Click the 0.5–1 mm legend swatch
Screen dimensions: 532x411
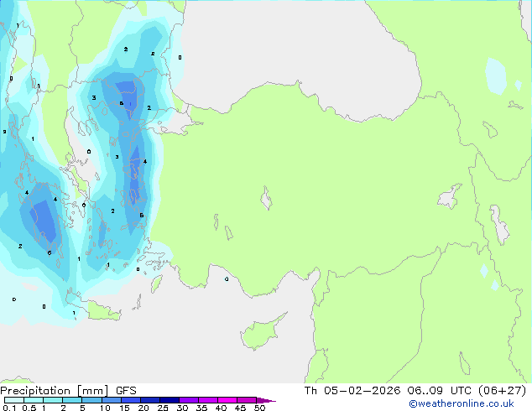pyautogui.click(x=34, y=400)
